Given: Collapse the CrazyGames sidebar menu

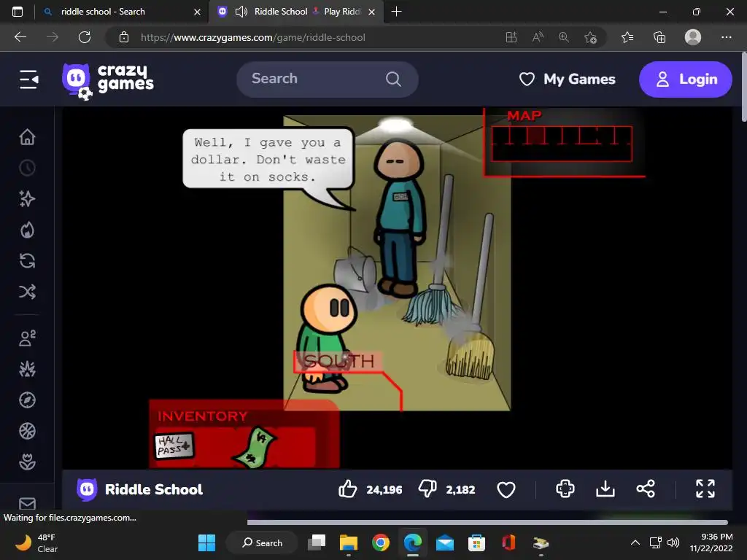Looking at the screenshot, I should click(x=28, y=79).
